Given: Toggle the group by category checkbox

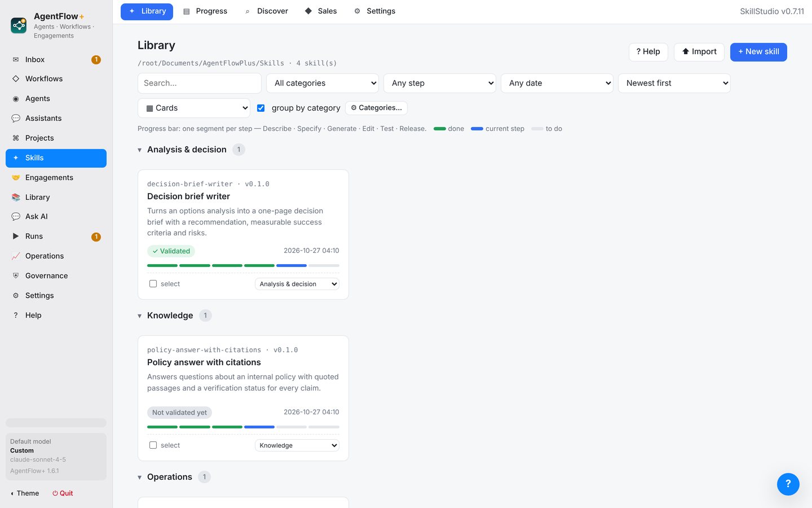Looking at the screenshot, I should (x=261, y=108).
